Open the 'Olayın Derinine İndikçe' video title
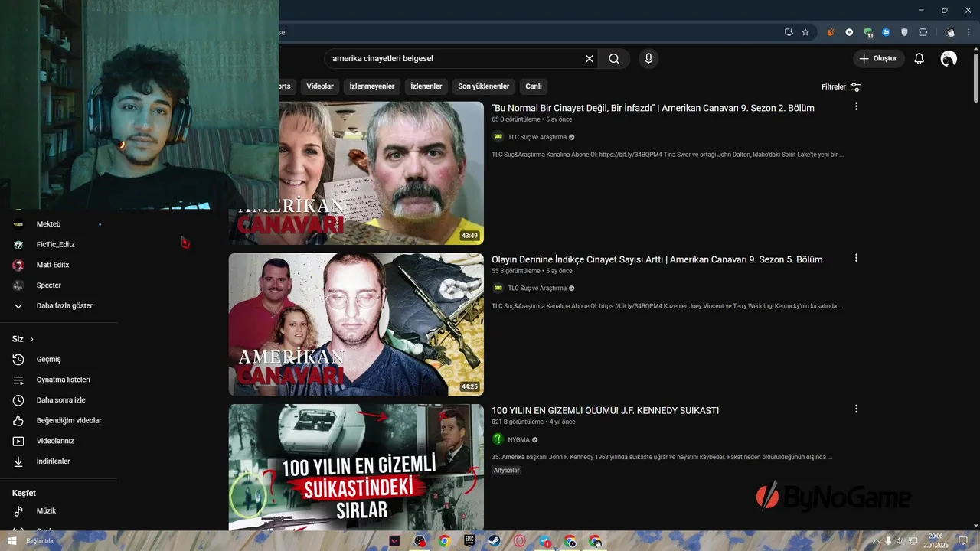 pos(657,259)
